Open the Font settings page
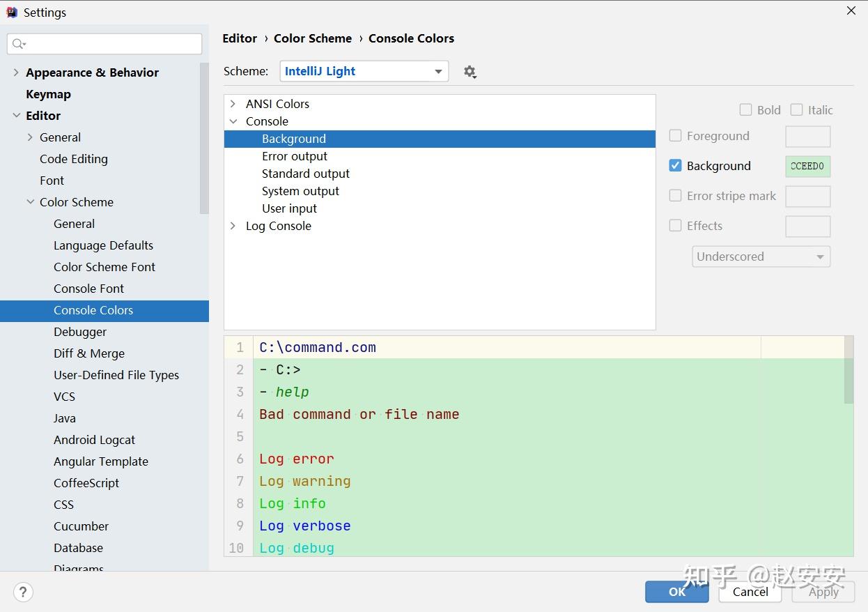The image size is (868, 612). point(52,181)
